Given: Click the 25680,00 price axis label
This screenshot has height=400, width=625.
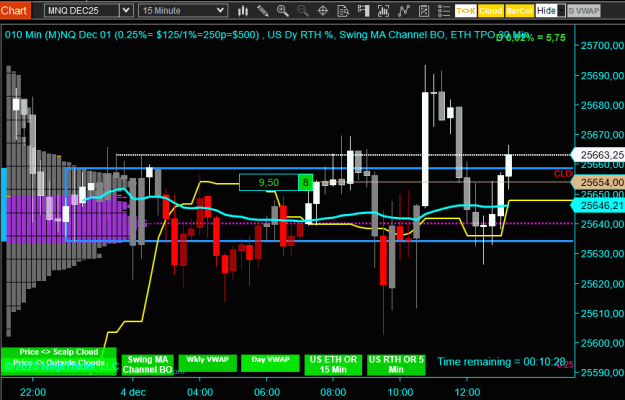Looking at the screenshot, I should pos(602,105).
